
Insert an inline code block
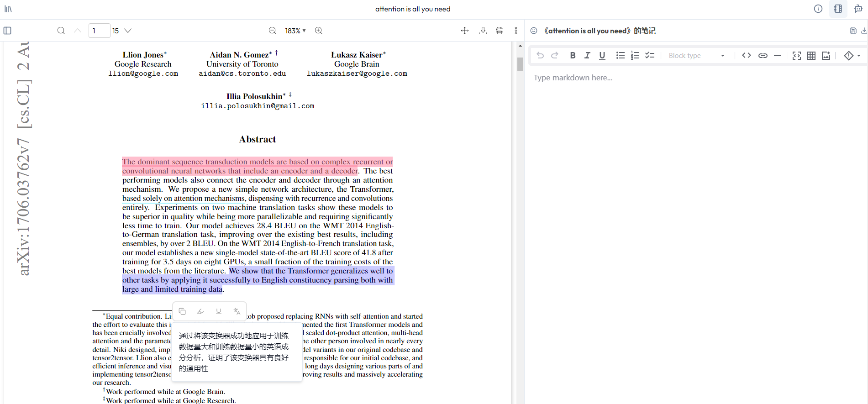[747, 55]
